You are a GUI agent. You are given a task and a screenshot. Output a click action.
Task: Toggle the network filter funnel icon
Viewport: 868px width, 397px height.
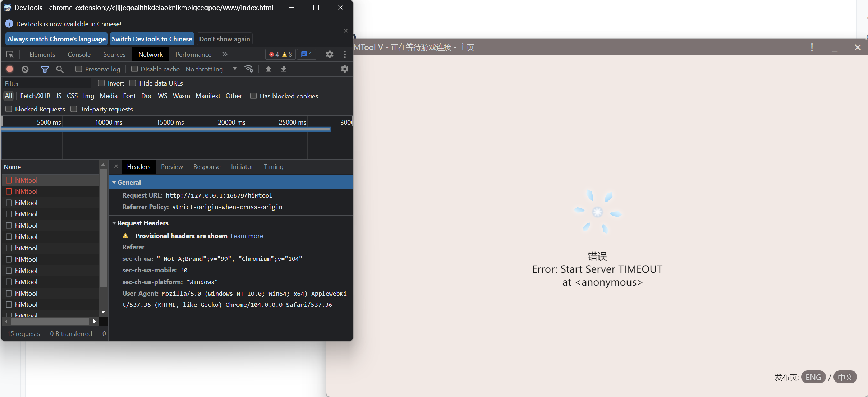(45, 69)
